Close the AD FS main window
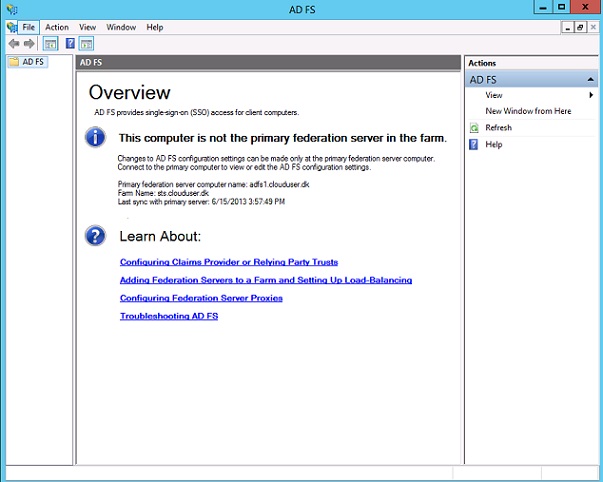 [585, 7]
